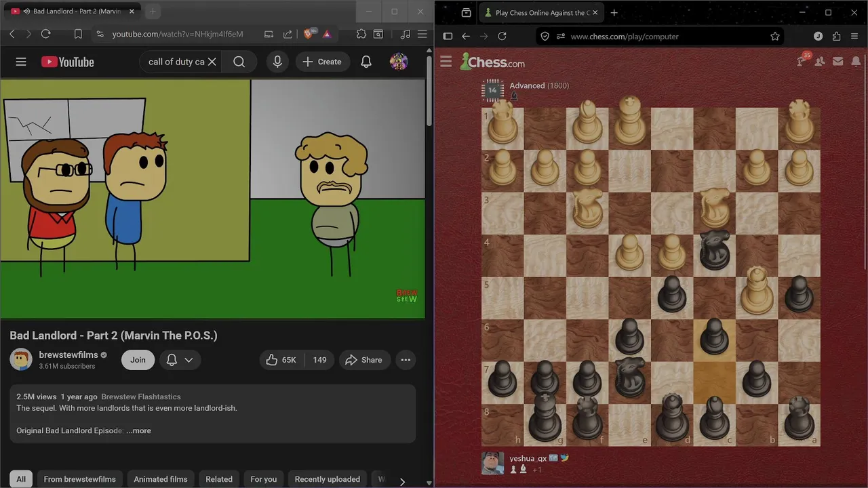Viewport: 868px width, 488px height.
Task: Select the black knight on c4
Action: point(714,251)
